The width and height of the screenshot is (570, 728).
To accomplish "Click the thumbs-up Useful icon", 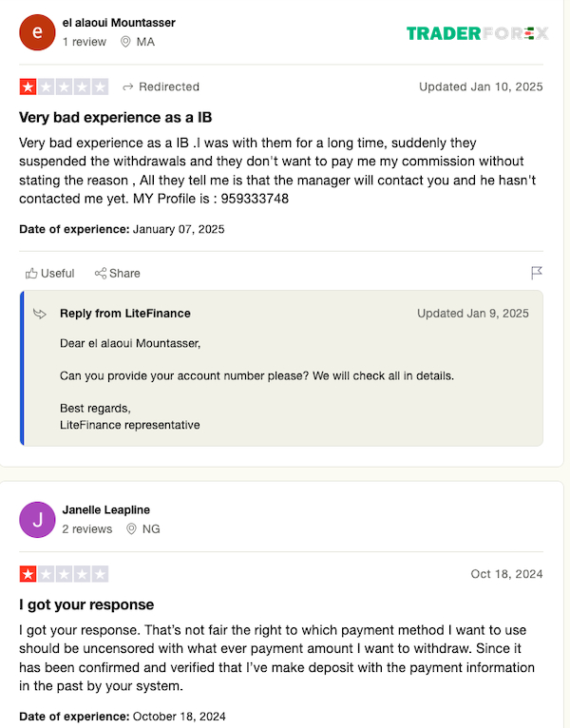I will [x=31, y=274].
